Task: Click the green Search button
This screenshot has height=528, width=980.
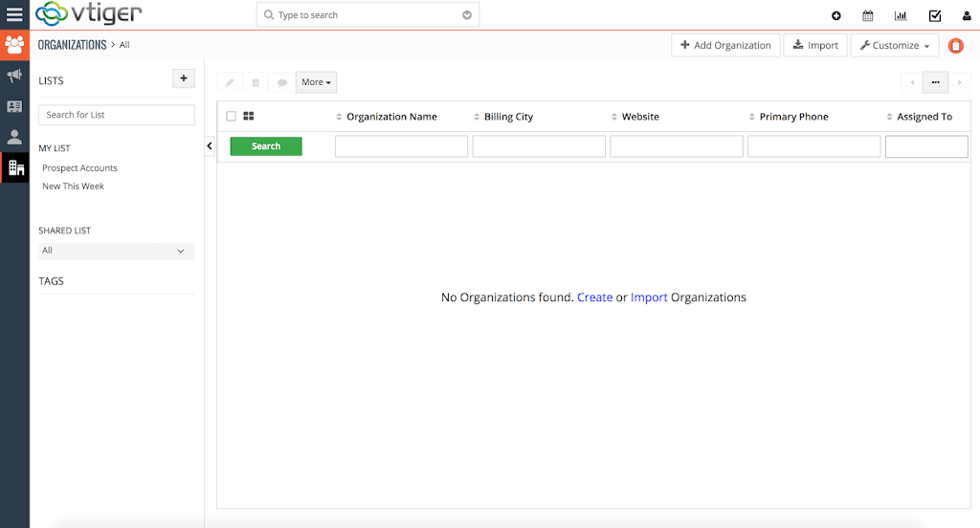Action: point(266,146)
